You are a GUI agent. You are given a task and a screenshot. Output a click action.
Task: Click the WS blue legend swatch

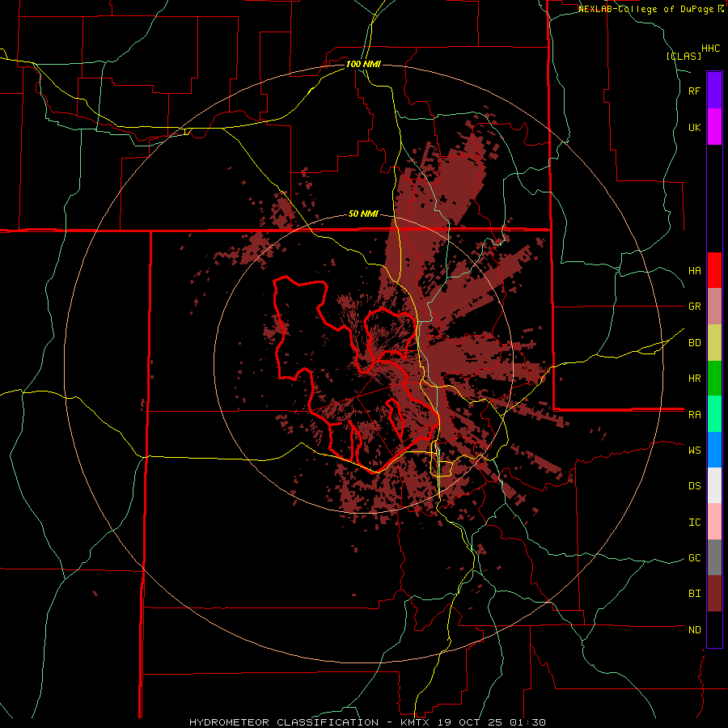[x=714, y=450]
